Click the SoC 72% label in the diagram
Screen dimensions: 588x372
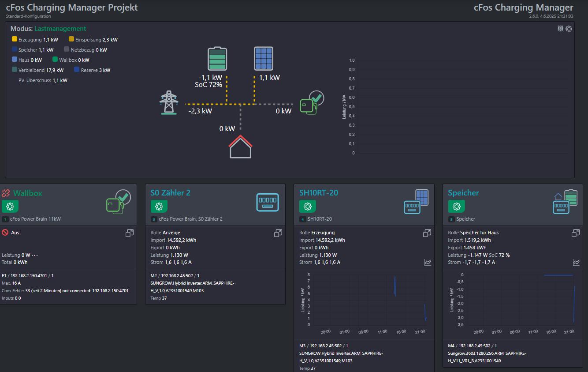(x=208, y=85)
